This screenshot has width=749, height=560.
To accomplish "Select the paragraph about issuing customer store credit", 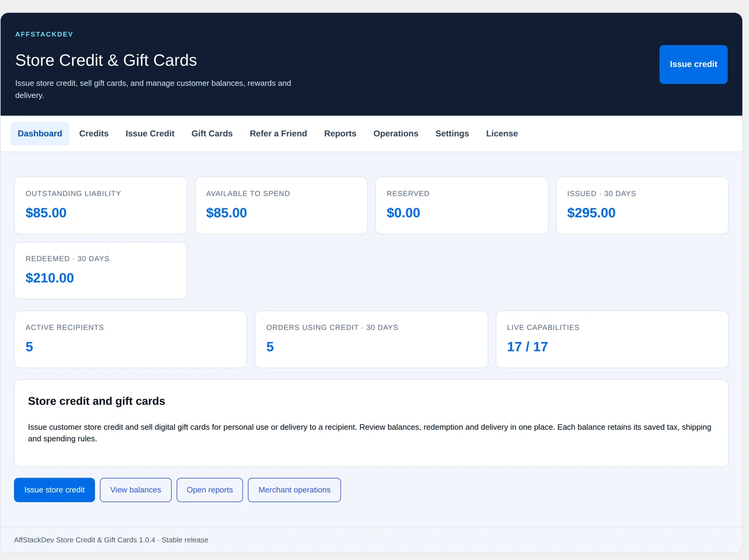I will (x=370, y=433).
